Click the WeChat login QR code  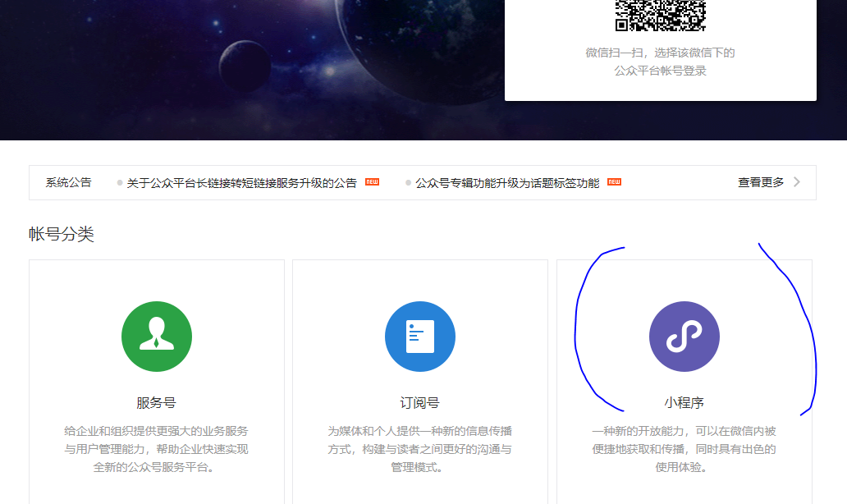click(x=661, y=15)
